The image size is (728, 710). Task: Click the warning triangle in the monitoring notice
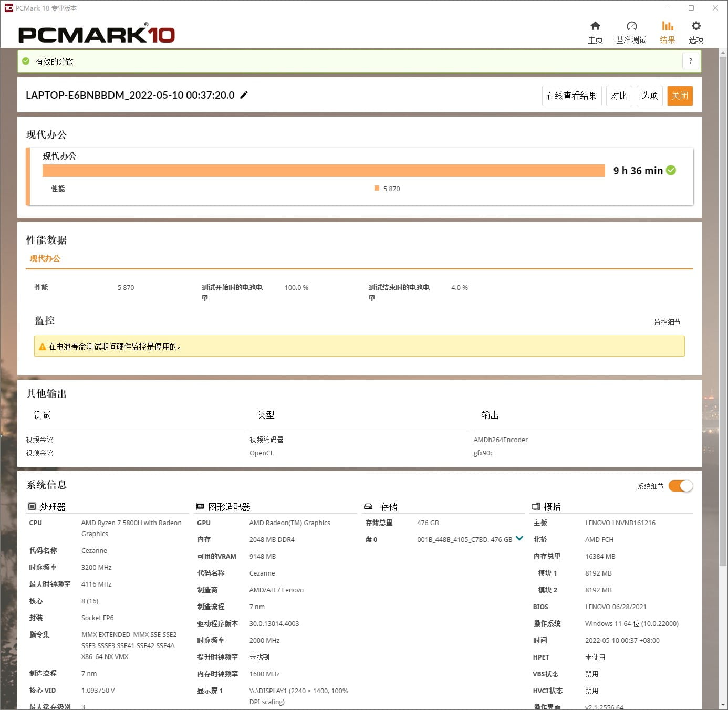click(x=43, y=347)
